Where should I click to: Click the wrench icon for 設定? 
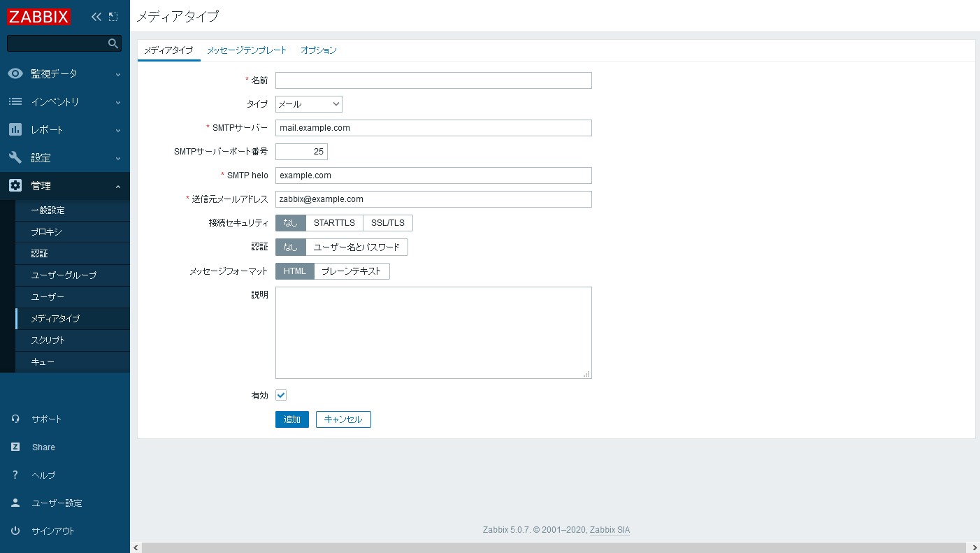[x=15, y=157]
